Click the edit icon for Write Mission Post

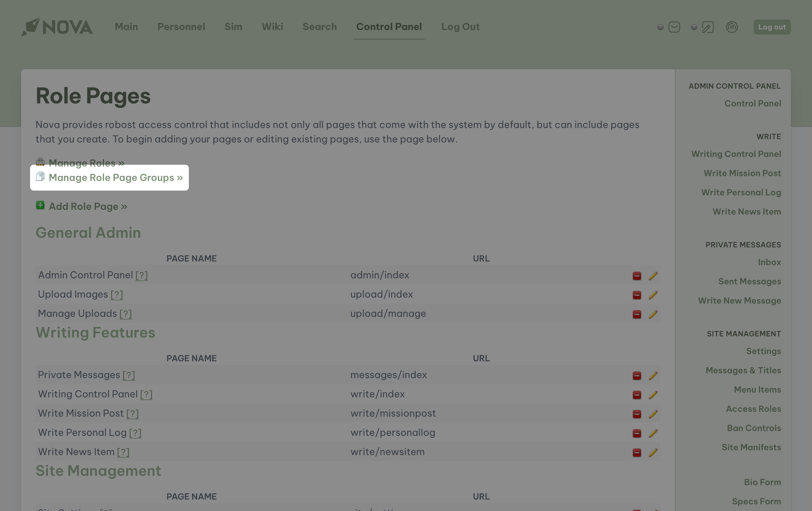(x=653, y=413)
